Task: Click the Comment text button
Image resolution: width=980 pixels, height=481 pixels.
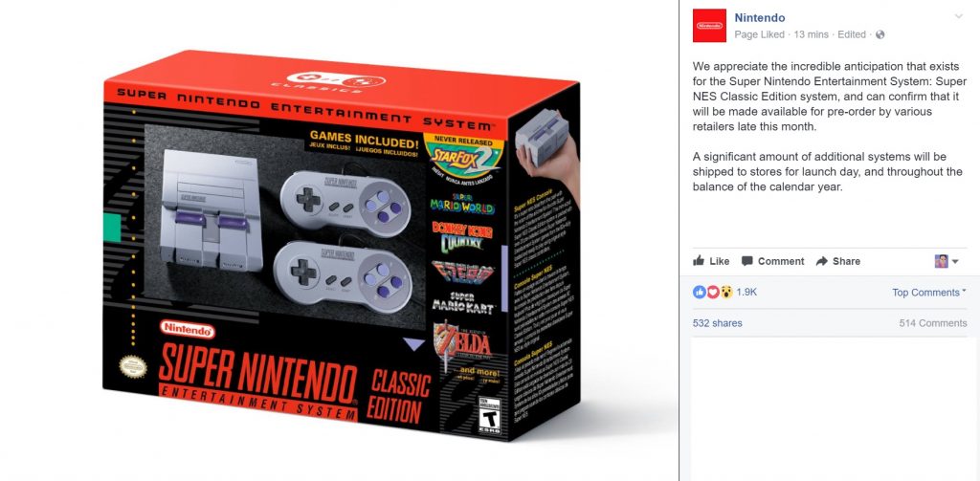Action: 781,261
